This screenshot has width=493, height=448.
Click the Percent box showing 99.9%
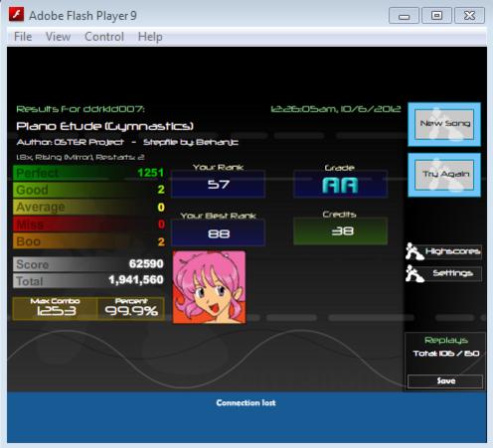pos(131,308)
